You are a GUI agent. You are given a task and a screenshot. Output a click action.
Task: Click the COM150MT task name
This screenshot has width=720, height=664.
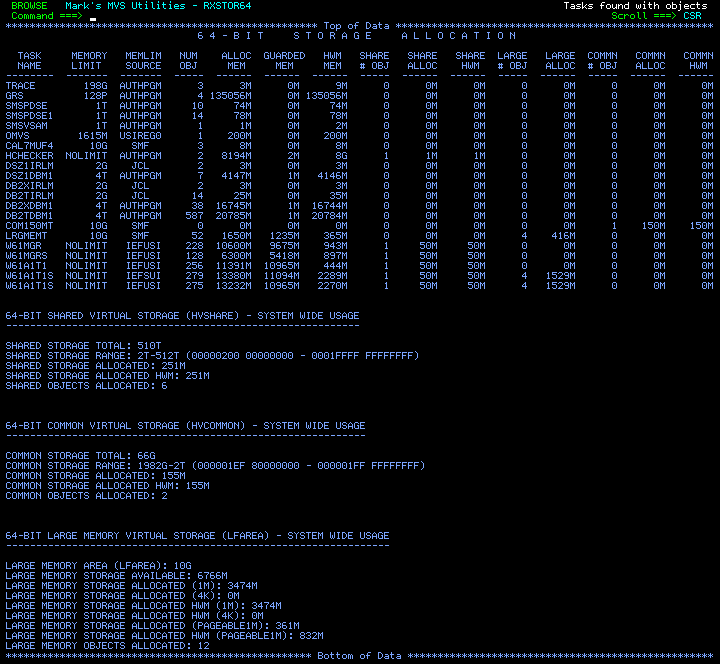pos(29,226)
